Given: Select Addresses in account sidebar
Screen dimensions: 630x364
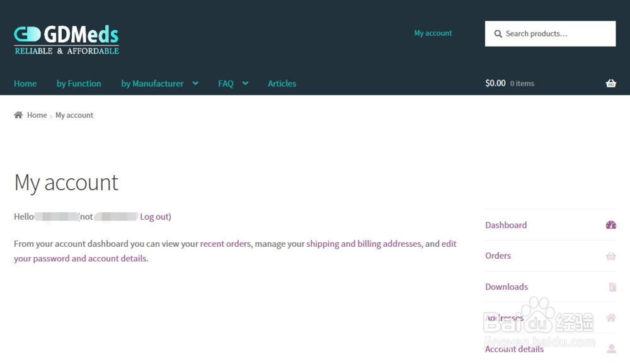Looking at the screenshot, I should point(504,318).
